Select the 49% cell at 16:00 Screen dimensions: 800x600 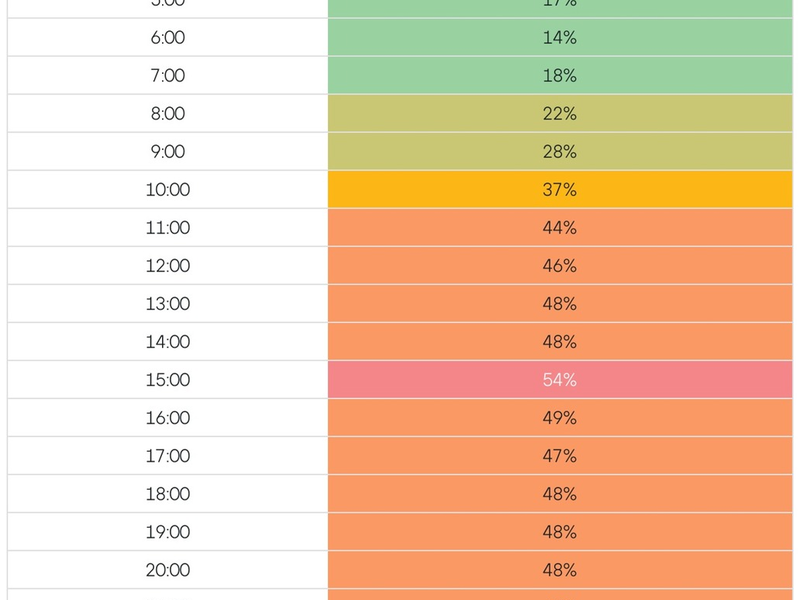coord(560,418)
